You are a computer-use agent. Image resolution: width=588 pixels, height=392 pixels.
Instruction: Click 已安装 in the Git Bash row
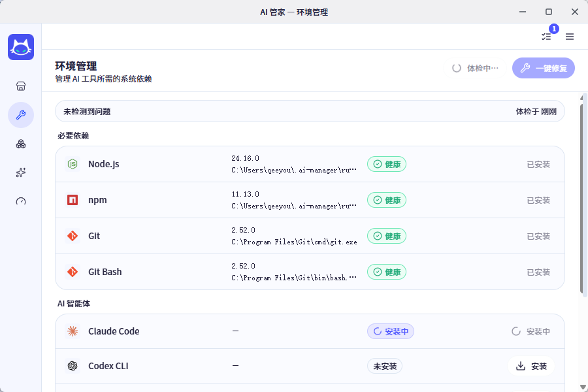538,272
